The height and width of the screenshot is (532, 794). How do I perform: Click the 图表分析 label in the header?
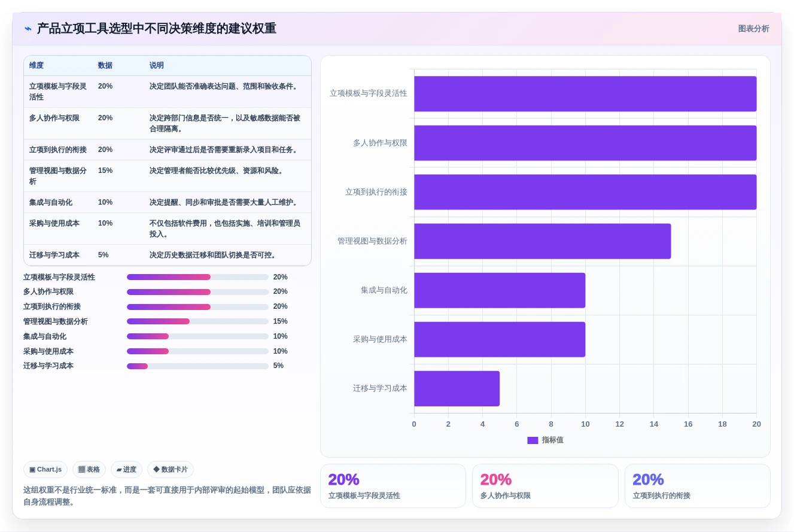(753, 29)
